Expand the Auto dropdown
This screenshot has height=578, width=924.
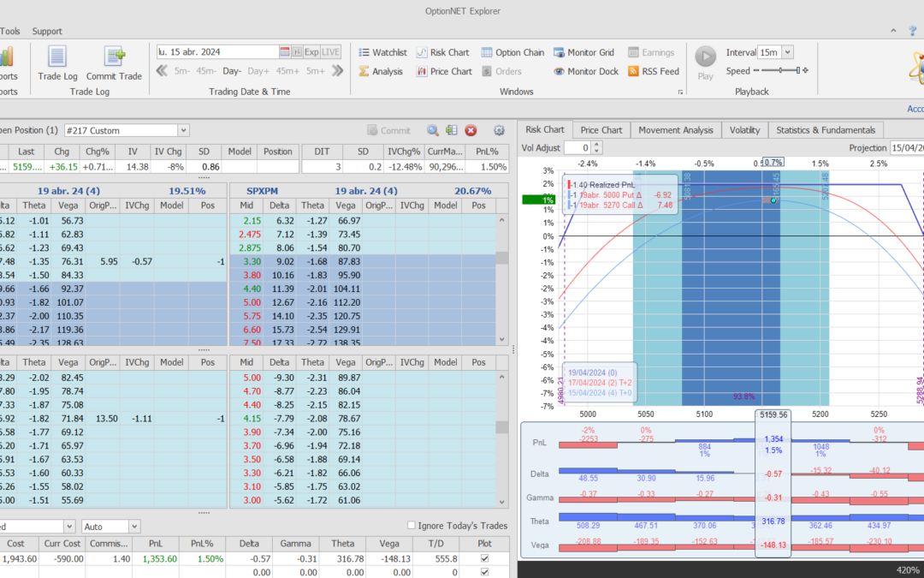pos(133,527)
